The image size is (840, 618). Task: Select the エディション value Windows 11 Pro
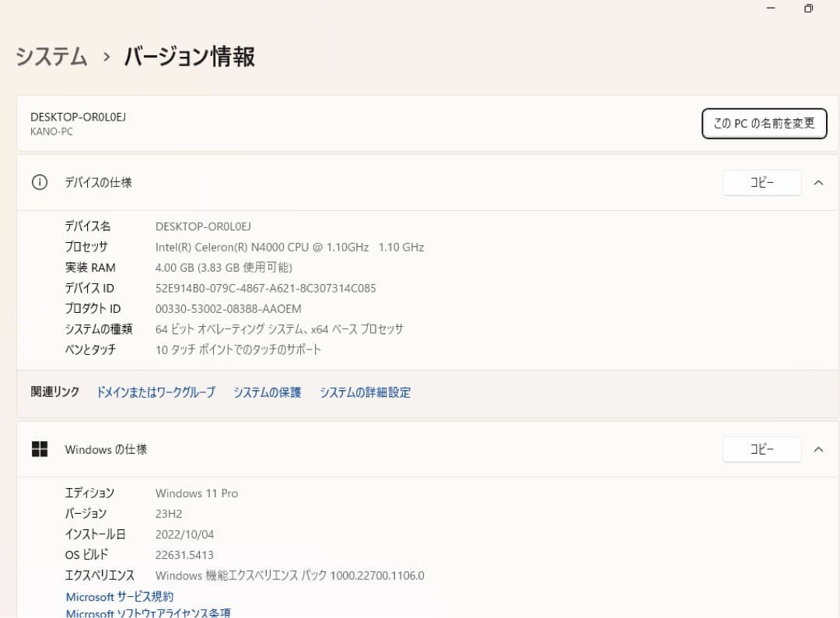(x=196, y=493)
